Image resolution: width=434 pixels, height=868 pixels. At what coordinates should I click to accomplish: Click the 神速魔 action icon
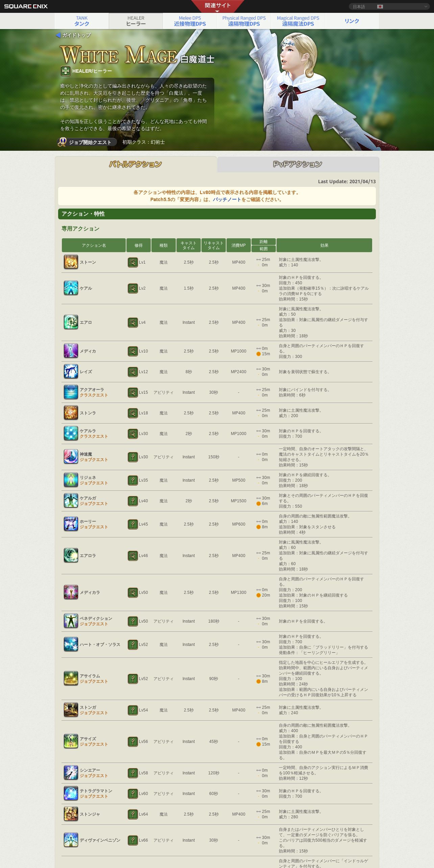click(x=71, y=457)
